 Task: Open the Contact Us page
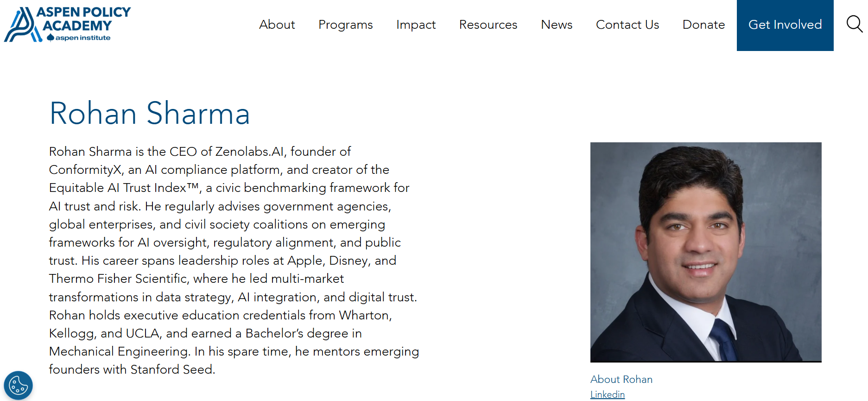627,25
